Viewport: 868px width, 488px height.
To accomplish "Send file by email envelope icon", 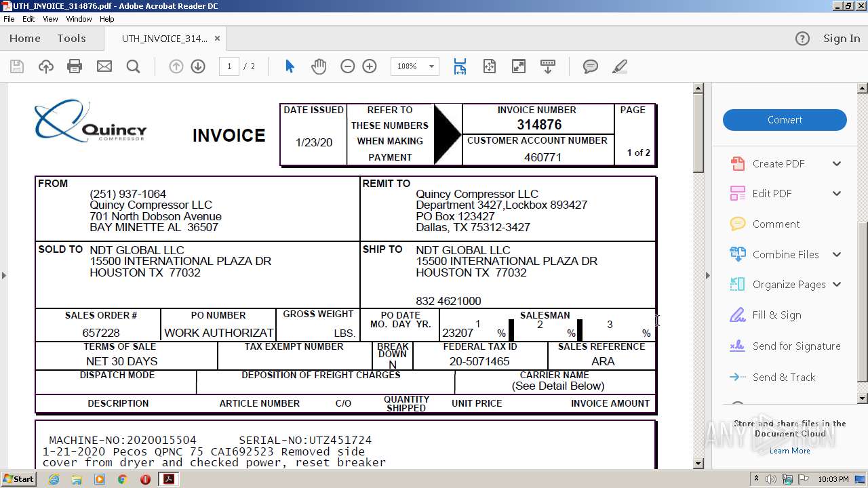I will [x=104, y=66].
